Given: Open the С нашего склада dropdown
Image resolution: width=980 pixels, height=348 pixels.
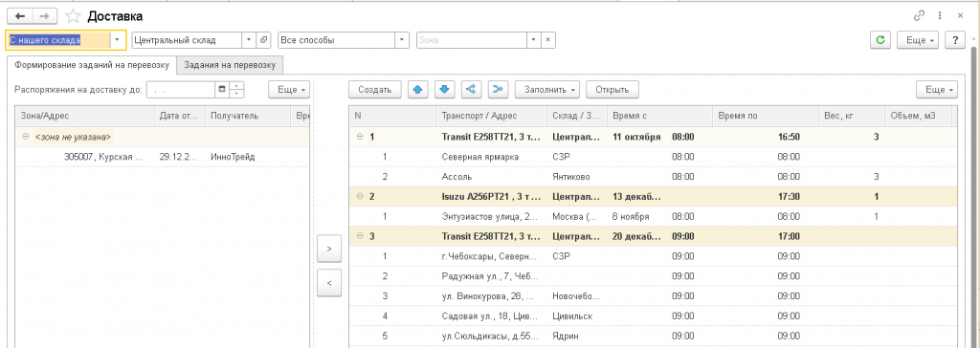Looking at the screenshot, I should 118,40.
